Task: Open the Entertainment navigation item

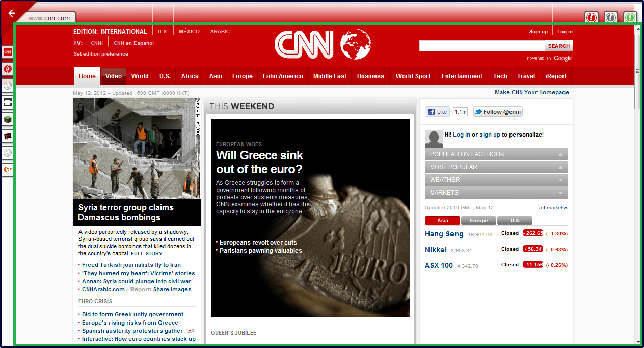Action: coord(462,76)
